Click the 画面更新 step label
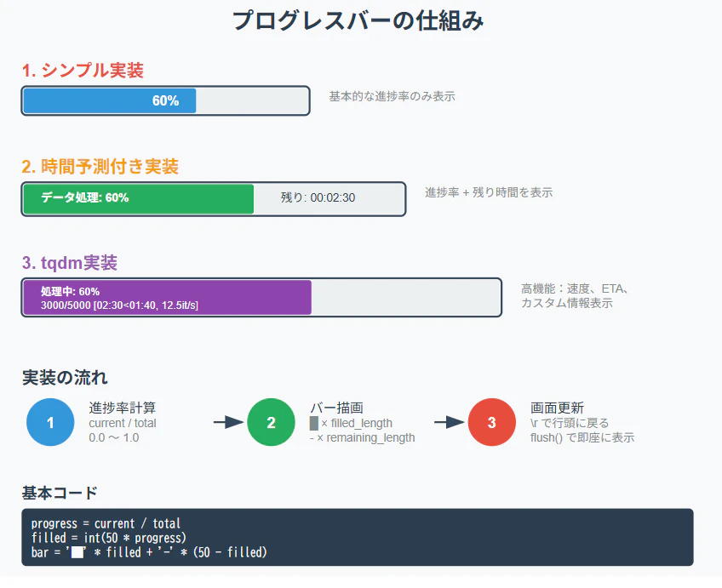Screen dimensions: 722x588 point(557,408)
